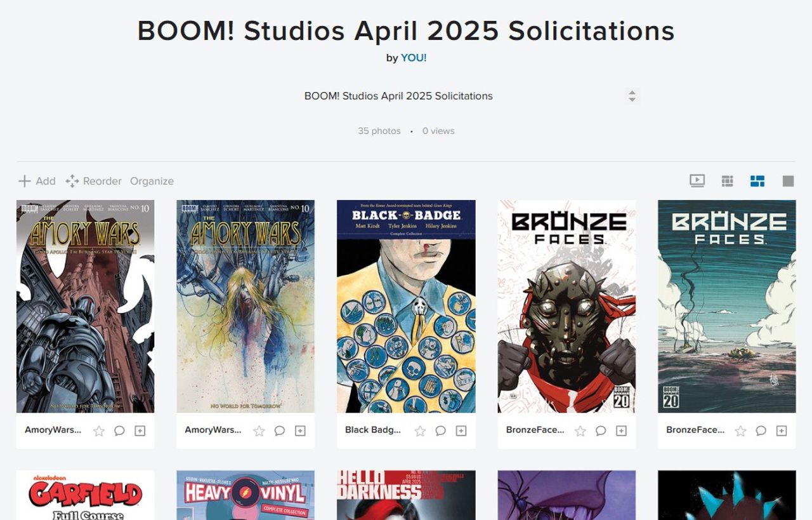Screen dimensions: 812x520
Task: Click the first AmoryWars... file name
Action: (x=53, y=430)
